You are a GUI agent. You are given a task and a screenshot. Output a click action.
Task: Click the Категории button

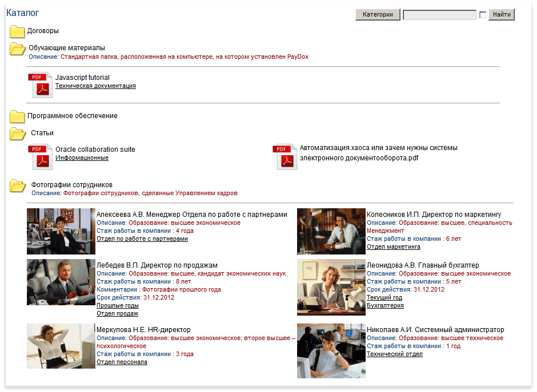(x=378, y=15)
